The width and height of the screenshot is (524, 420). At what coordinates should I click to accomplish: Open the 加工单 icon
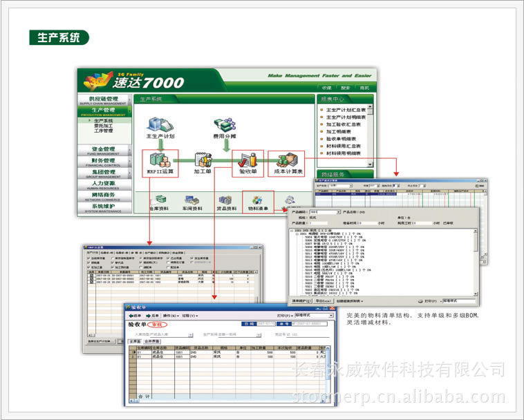point(203,163)
